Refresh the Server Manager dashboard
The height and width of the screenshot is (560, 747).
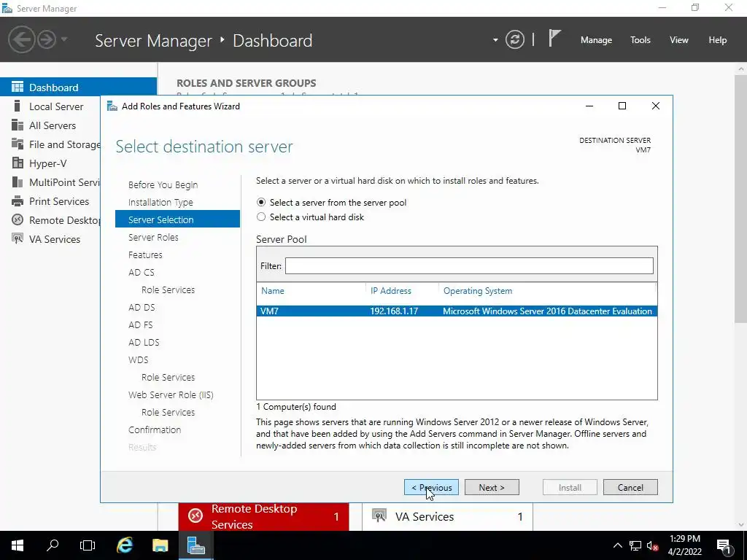[514, 39]
